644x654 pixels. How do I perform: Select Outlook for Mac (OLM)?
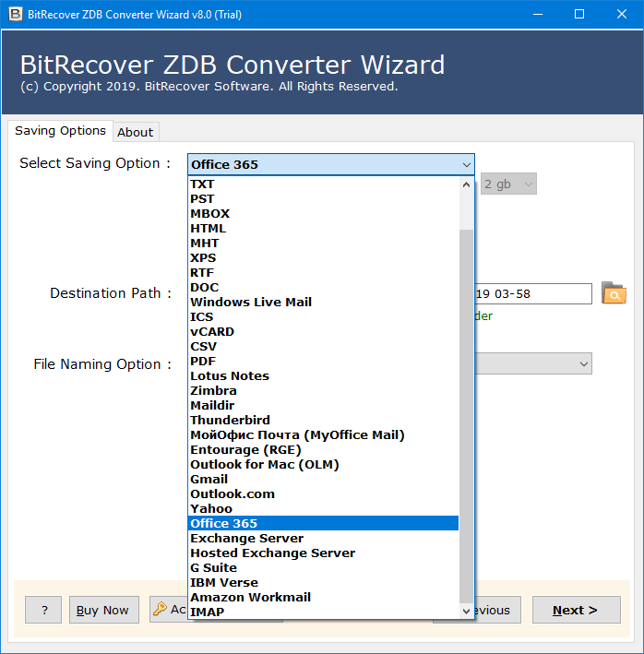click(323, 464)
